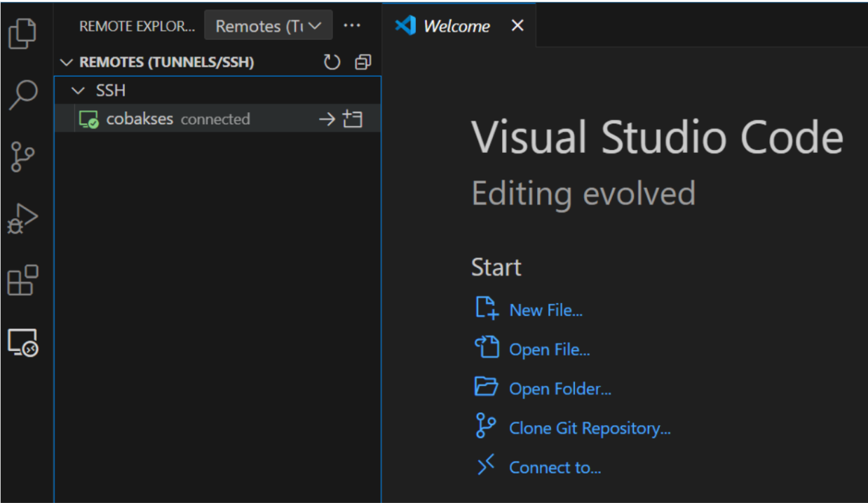The image size is (868, 503).
Task: Click the New File icon
Action: pyautogui.click(x=487, y=309)
